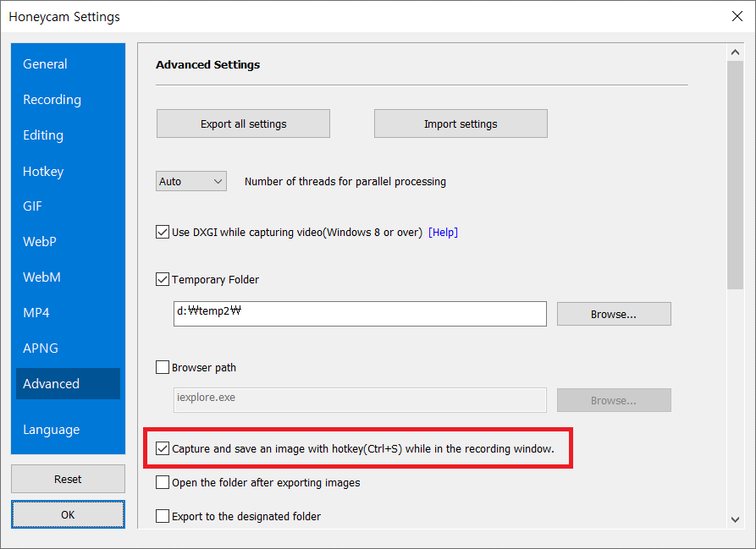This screenshot has height=549, width=756.
Task: Switch to the Recording settings tab
Action: pyautogui.click(x=52, y=100)
